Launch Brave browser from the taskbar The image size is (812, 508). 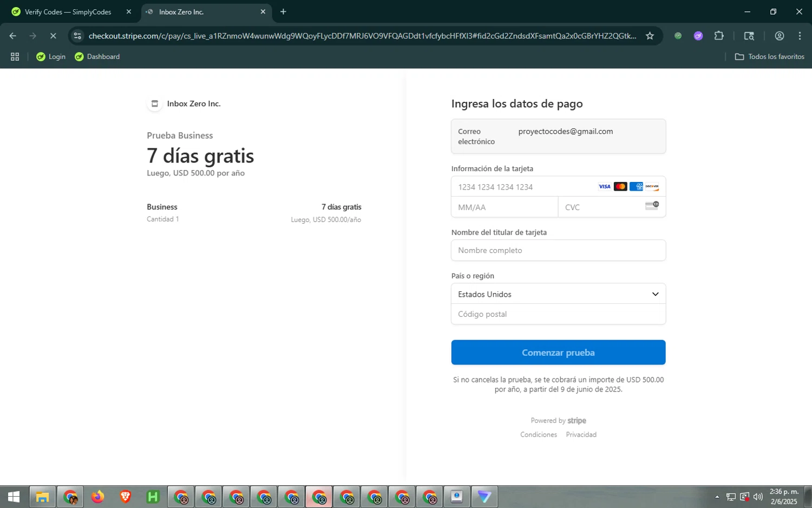tap(125, 497)
